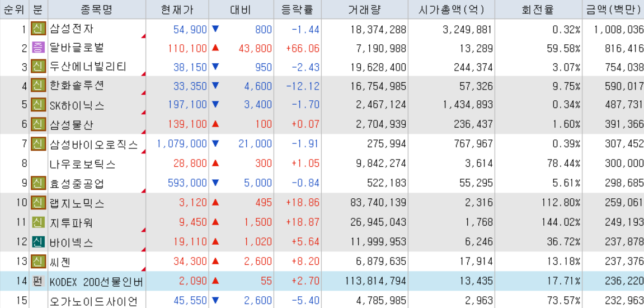Sort by the 거래량 column header
Screen dimensions: 644x308
(x=364, y=10)
